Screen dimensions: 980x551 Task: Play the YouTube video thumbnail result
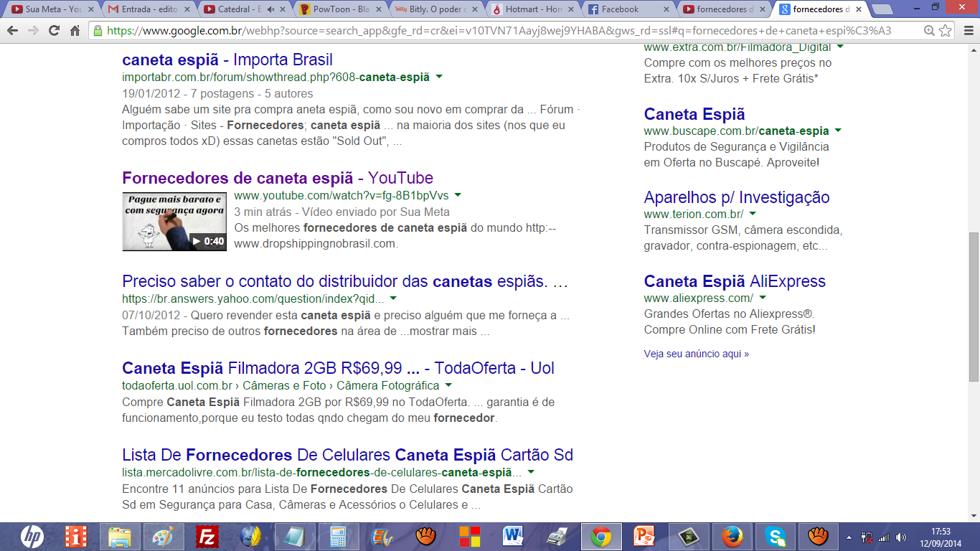[x=174, y=221]
